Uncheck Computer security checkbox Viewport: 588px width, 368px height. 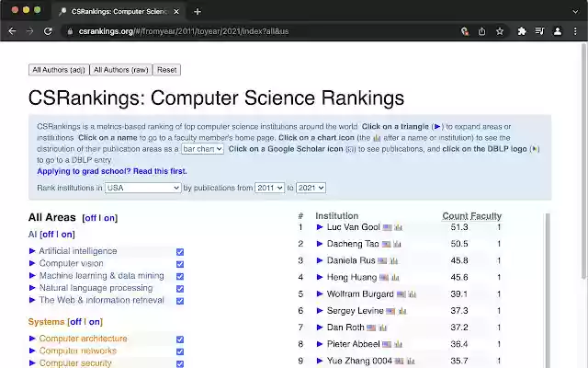(x=180, y=364)
